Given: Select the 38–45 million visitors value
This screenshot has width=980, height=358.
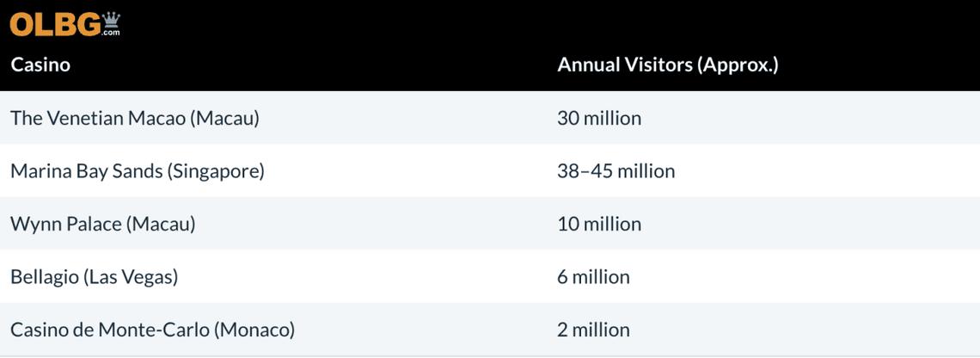Looking at the screenshot, I should click(x=616, y=170).
